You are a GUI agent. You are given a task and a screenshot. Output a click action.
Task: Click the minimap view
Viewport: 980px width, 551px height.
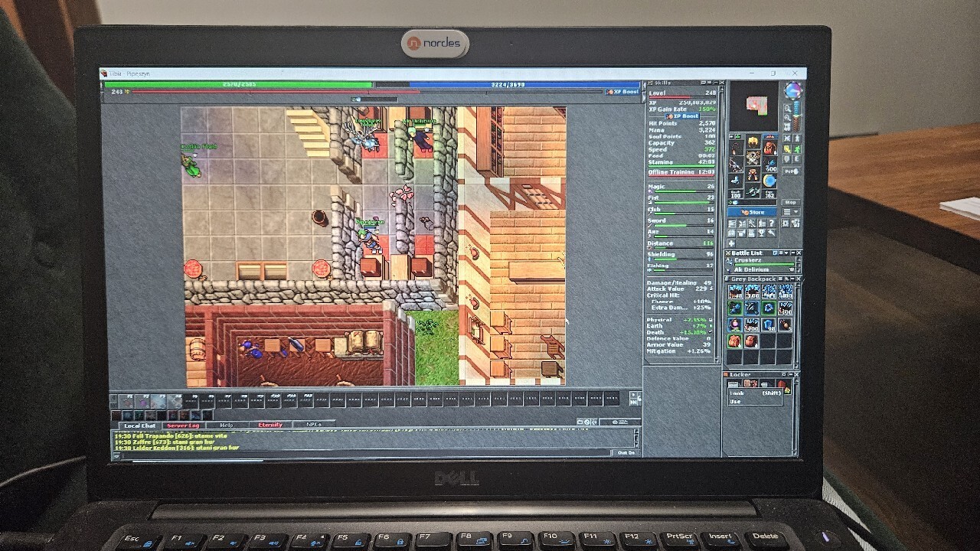(754, 106)
